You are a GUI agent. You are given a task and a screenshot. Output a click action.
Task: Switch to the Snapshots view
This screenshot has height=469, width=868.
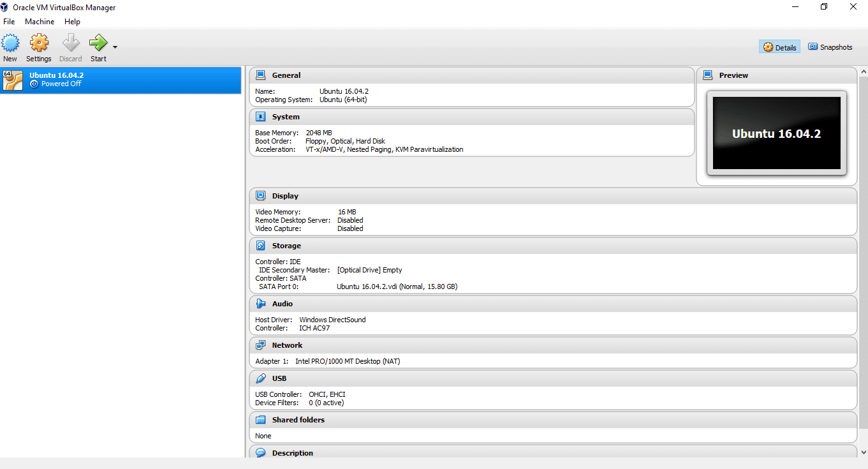[x=830, y=47]
